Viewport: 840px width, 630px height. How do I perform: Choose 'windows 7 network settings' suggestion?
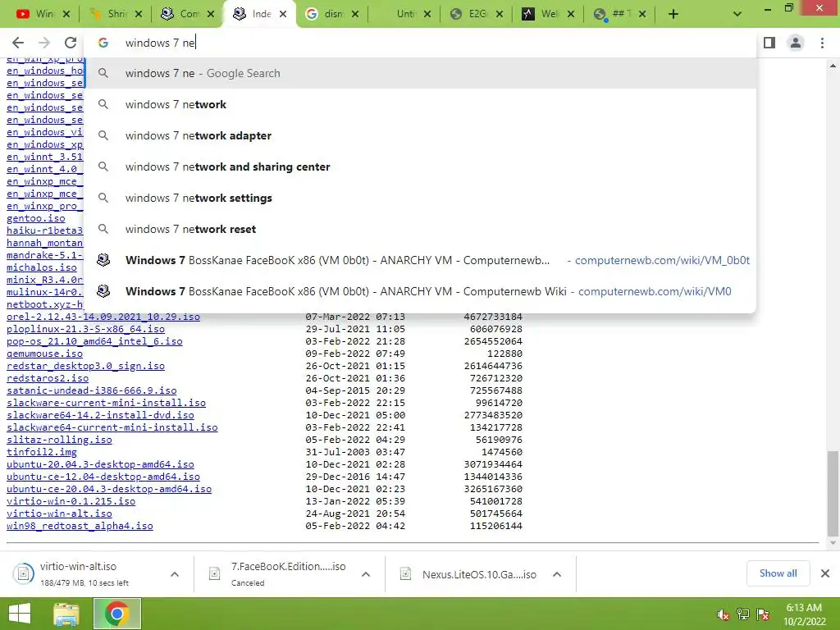click(x=421, y=198)
